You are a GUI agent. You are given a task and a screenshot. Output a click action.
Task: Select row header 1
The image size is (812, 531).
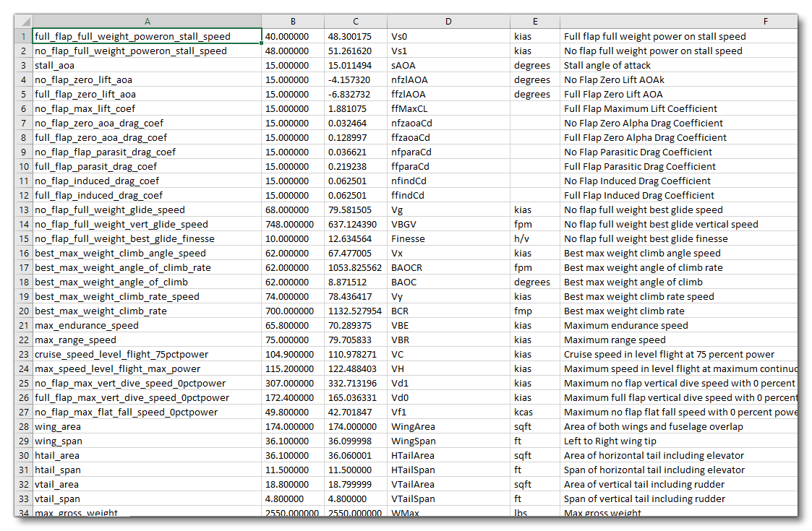pyautogui.click(x=24, y=36)
